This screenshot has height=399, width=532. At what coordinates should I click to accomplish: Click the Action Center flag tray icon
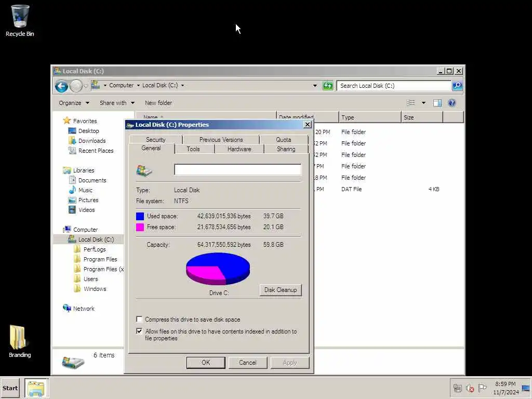(x=482, y=388)
